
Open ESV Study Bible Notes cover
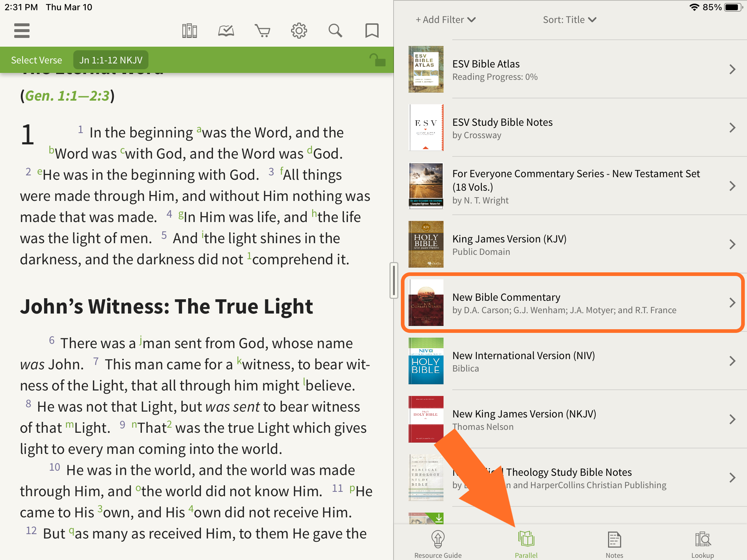(x=426, y=128)
